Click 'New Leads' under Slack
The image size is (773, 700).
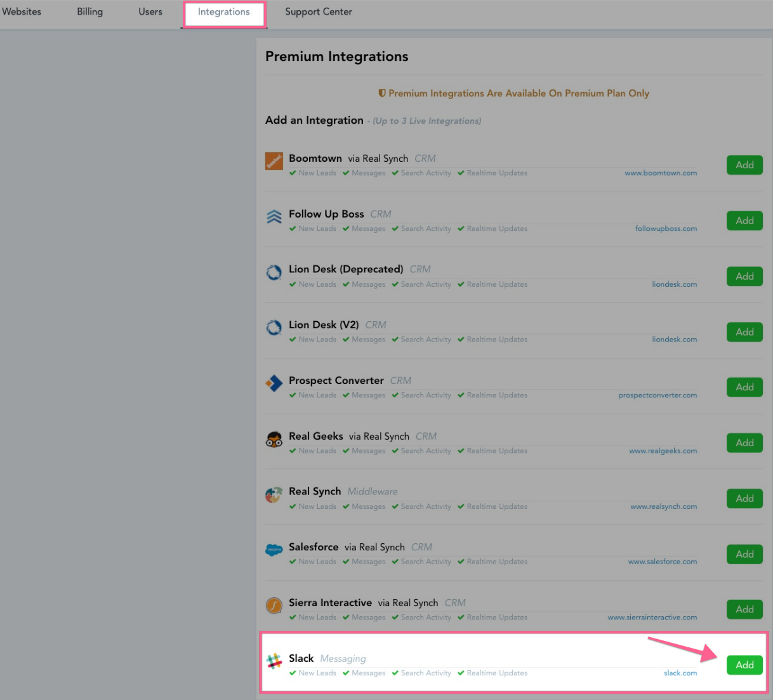pyautogui.click(x=317, y=673)
